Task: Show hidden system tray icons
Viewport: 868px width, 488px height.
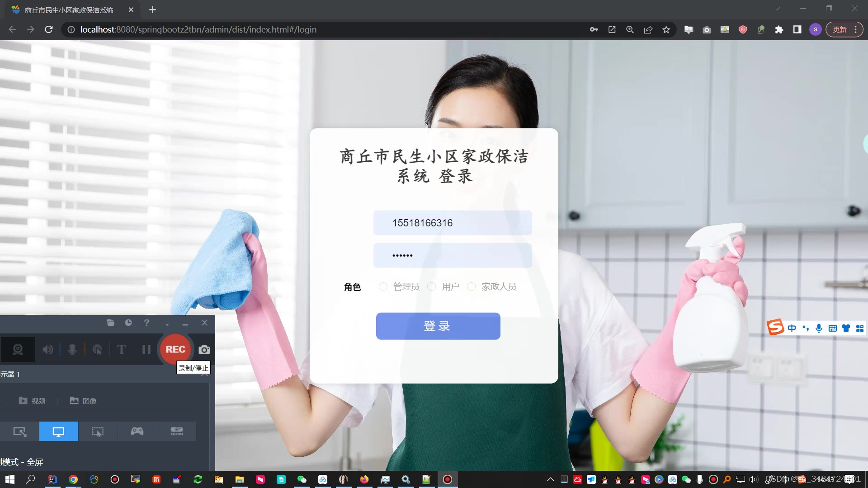Action: pos(550,479)
